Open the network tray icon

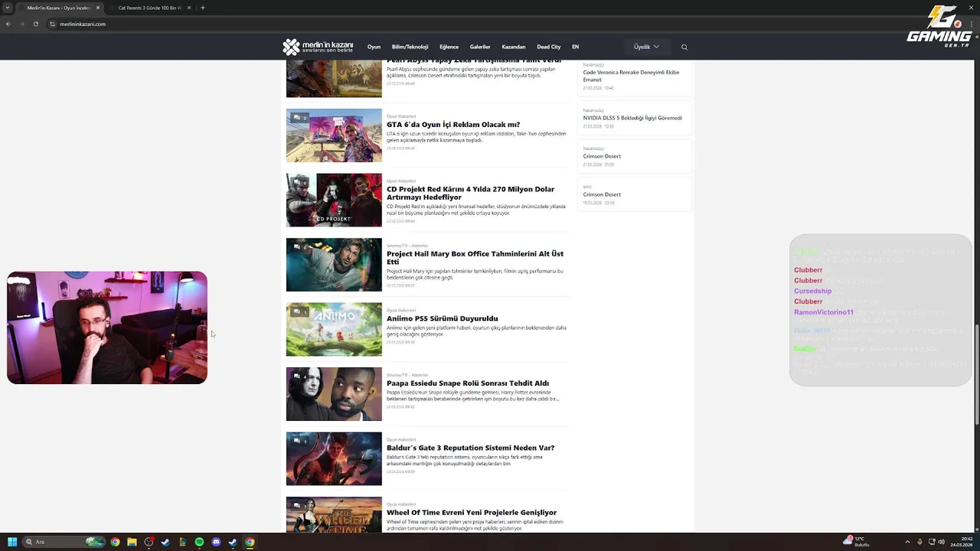(x=932, y=542)
